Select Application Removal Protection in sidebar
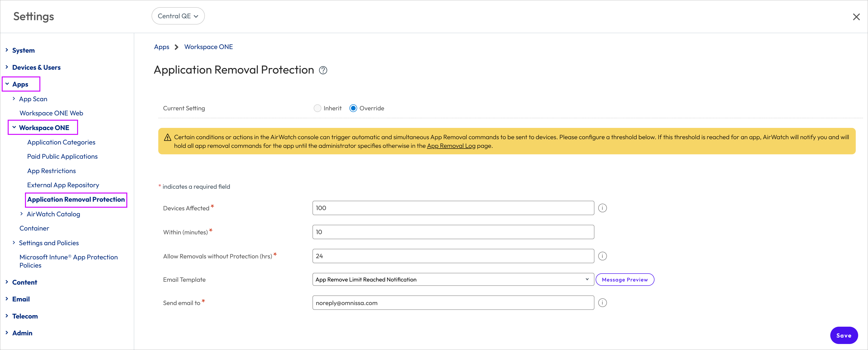This screenshot has width=868, height=350. 76,200
